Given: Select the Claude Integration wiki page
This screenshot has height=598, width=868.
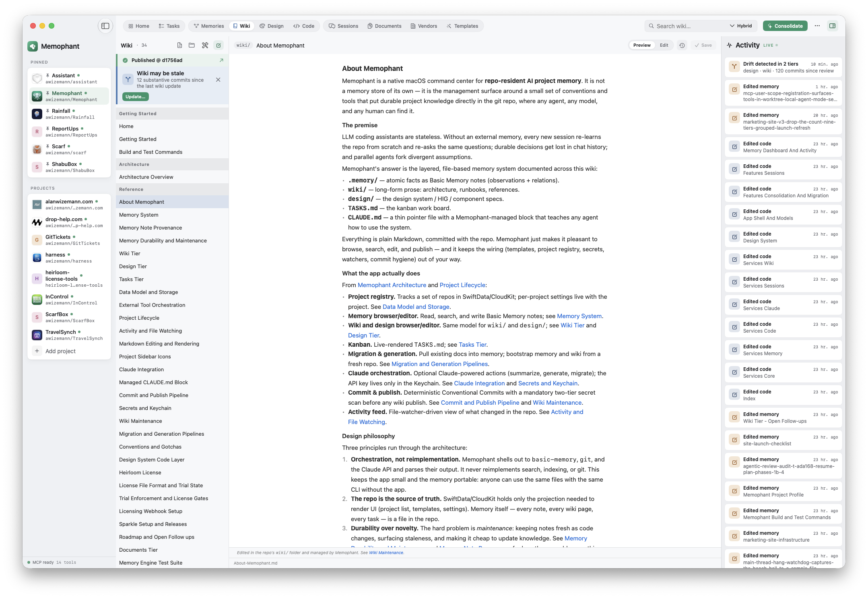Looking at the screenshot, I should [172, 369].
